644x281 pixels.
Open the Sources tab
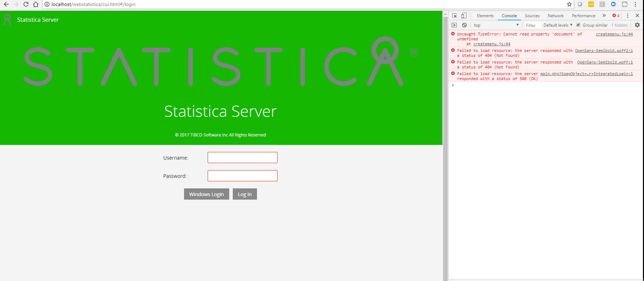[532, 15]
